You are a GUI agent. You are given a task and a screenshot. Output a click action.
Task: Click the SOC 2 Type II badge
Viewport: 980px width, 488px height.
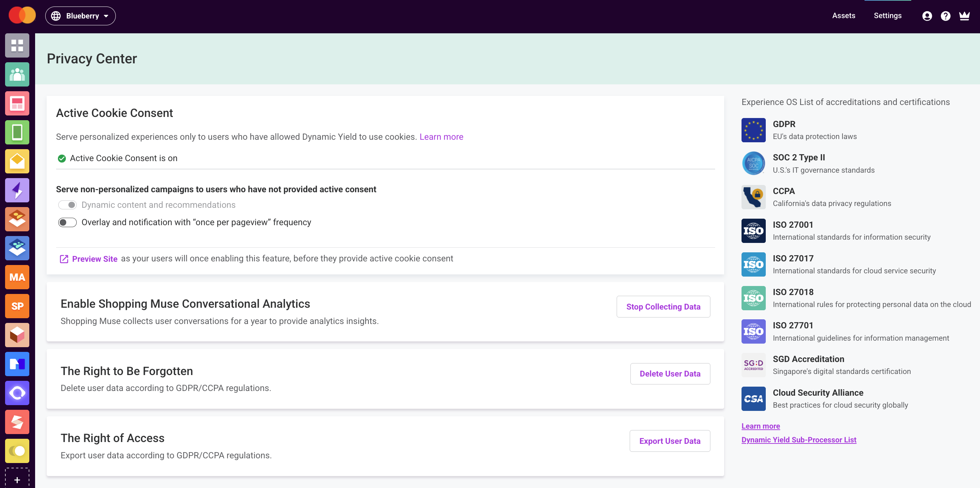tap(753, 164)
